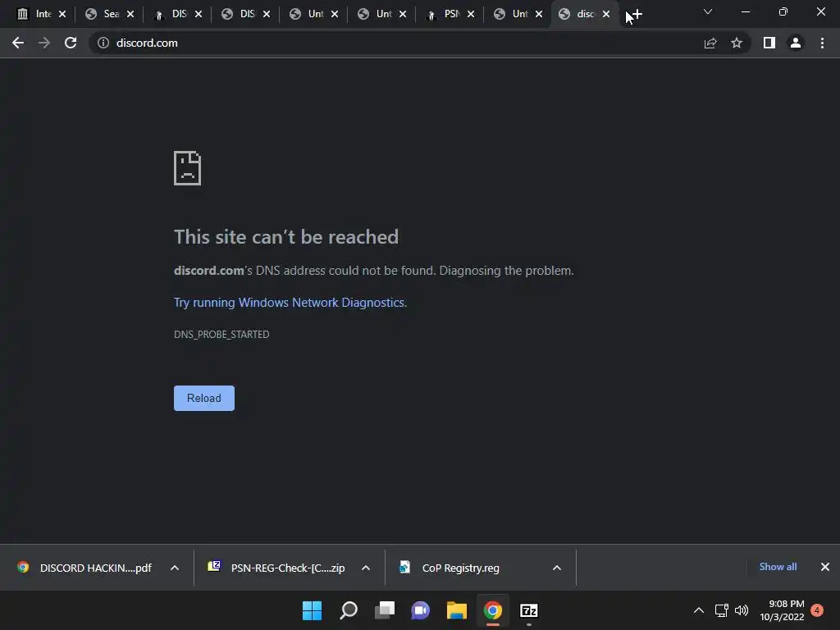
Task: Open clock showing 9:08 PM
Action: [x=782, y=610]
